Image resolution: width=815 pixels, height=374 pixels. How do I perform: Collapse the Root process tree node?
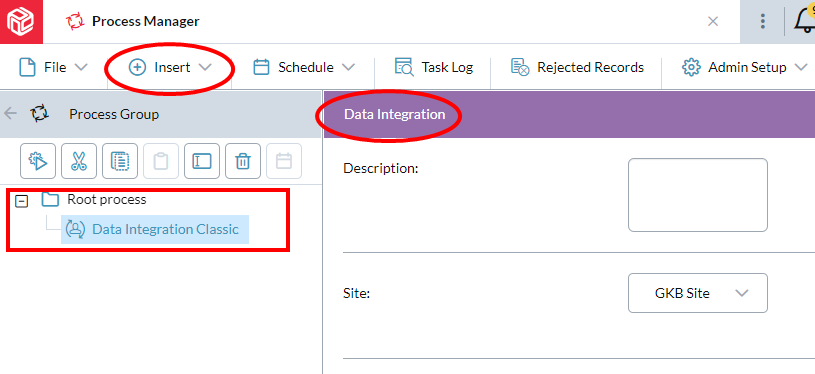point(21,201)
